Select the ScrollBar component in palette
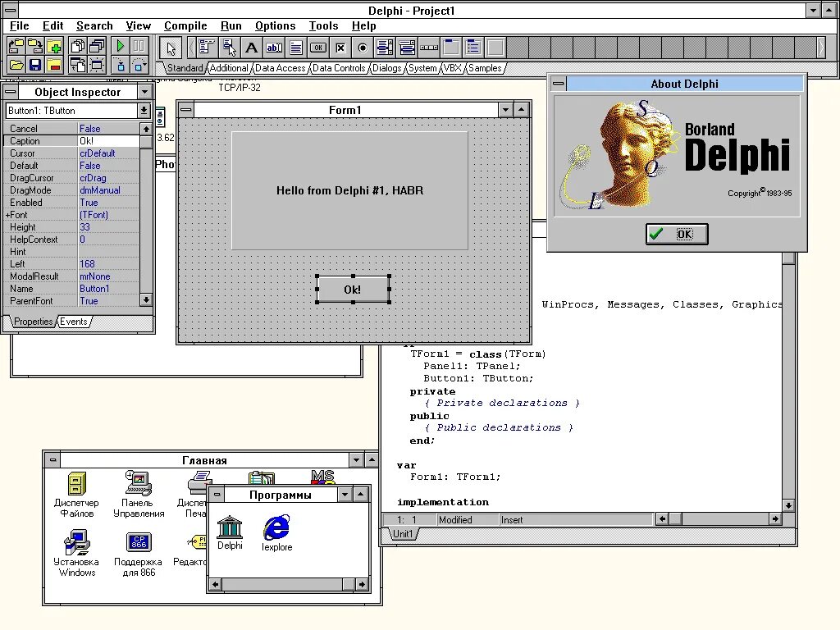Viewport: 840px width, 630px height. click(429, 48)
